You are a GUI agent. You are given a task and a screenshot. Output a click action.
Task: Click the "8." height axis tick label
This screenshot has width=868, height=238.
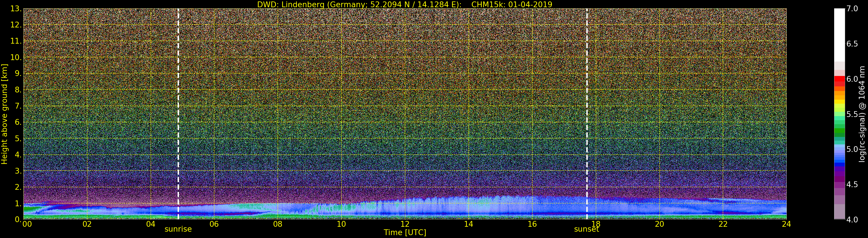[18, 90]
